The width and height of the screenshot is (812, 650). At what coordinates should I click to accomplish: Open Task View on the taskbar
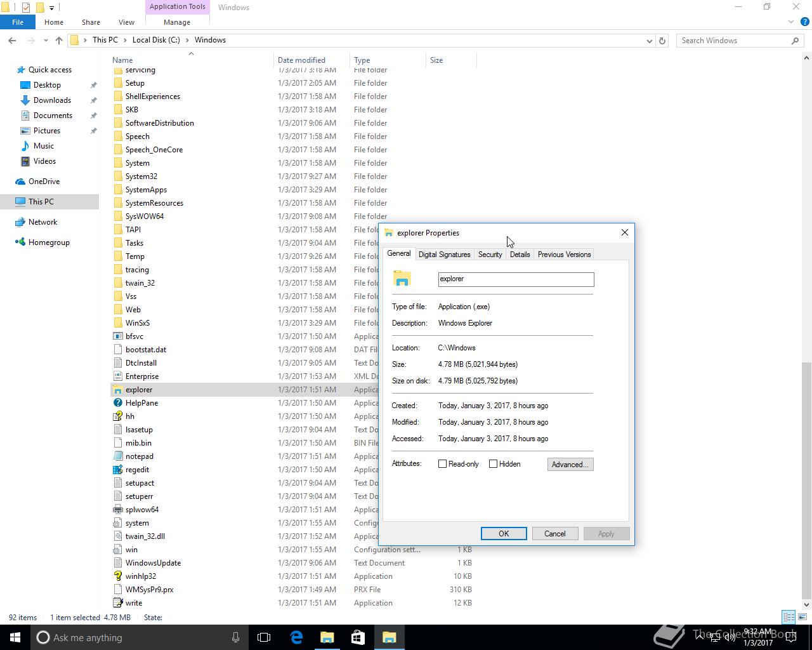(264, 637)
